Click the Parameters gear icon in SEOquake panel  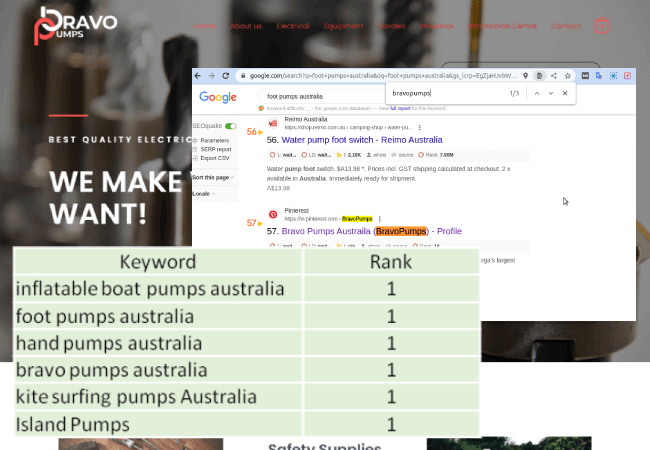[x=195, y=140]
